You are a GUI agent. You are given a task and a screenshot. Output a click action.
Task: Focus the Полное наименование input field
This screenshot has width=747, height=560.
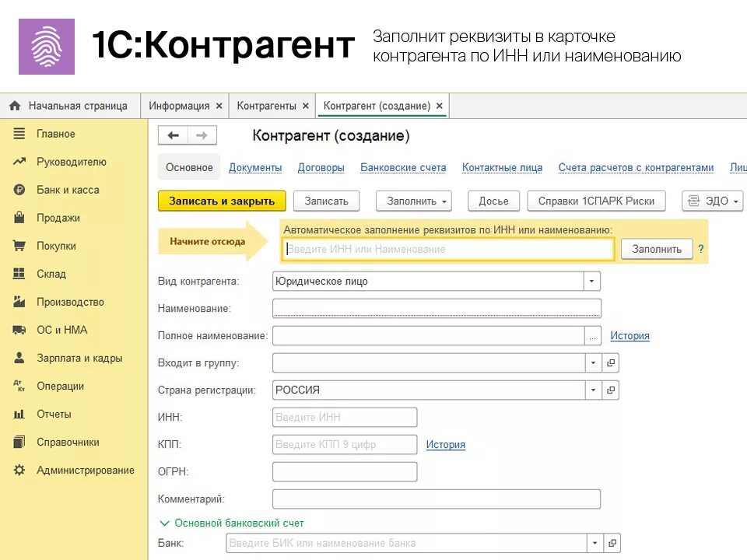[428, 336]
